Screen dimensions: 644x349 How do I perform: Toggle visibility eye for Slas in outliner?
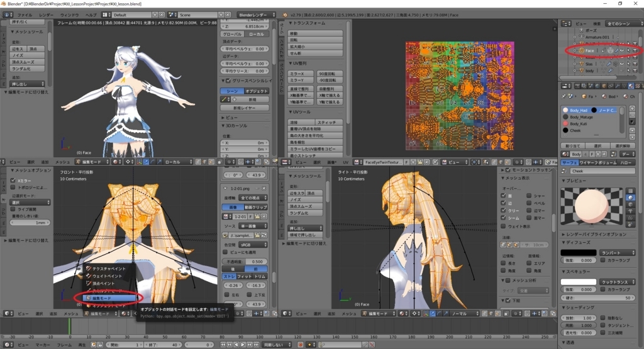pos(622,64)
